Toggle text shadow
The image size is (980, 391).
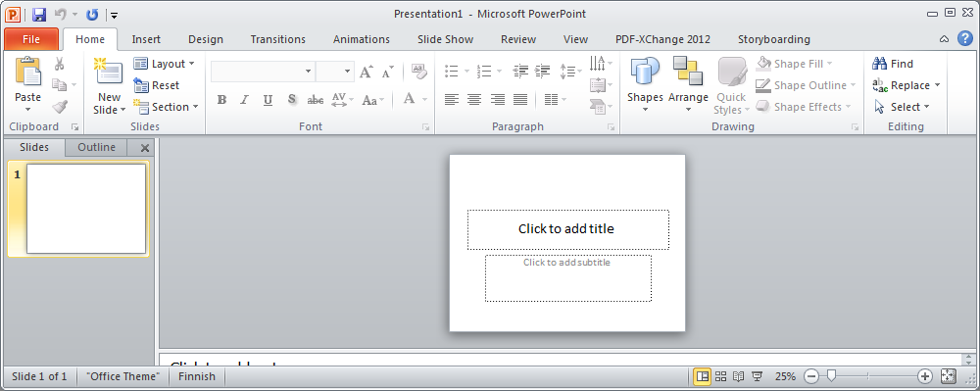pyautogui.click(x=291, y=99)
